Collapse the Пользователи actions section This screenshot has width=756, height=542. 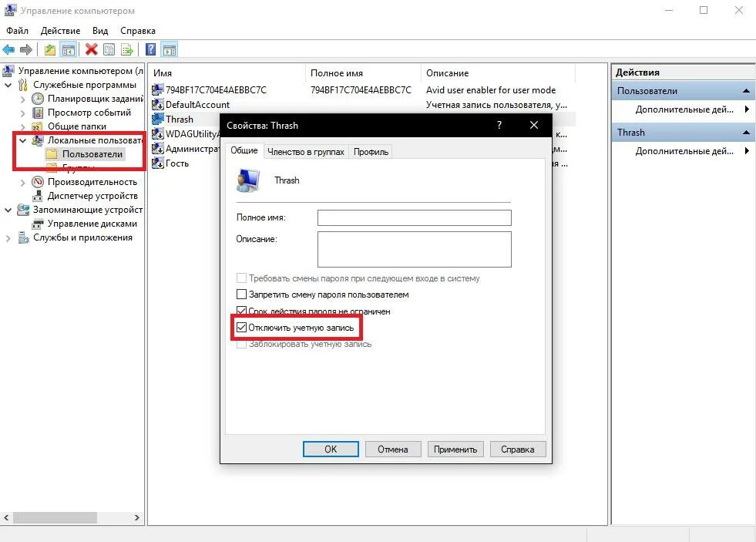pyautogui.click(x=746, y=91)
